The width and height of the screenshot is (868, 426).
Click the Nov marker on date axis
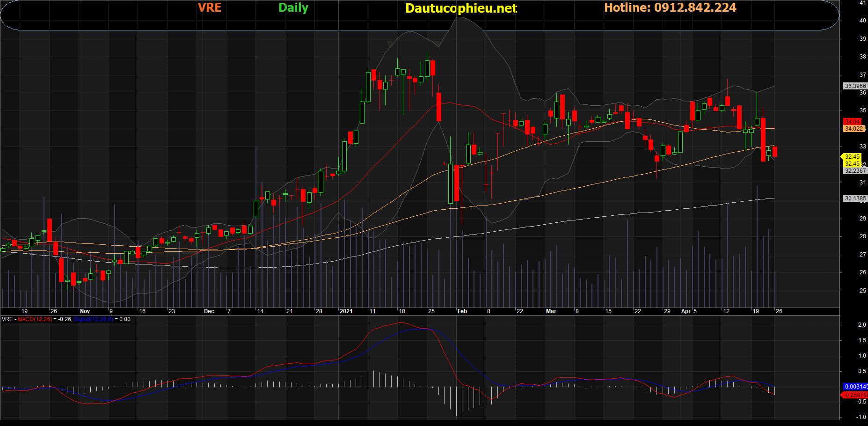tap(85, 311)
